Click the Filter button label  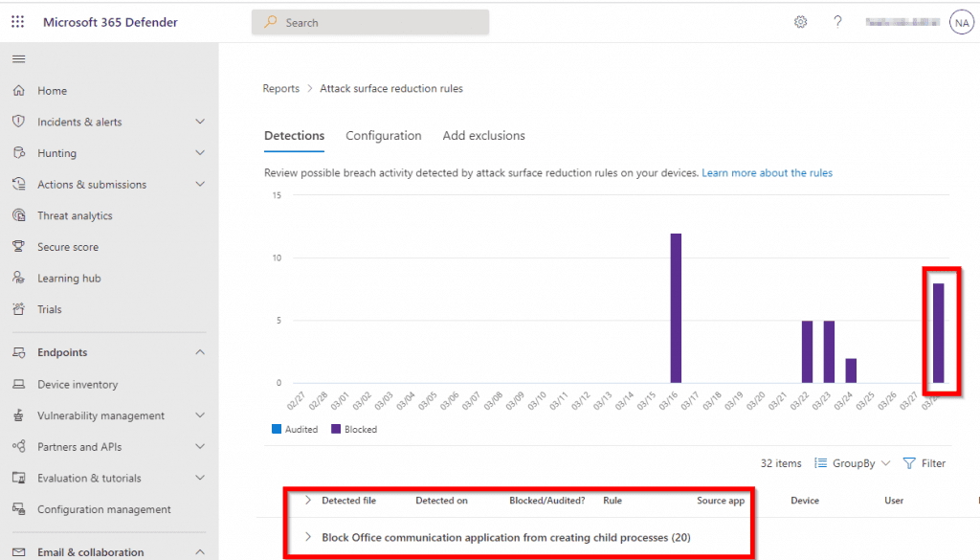tap(933, 463)
